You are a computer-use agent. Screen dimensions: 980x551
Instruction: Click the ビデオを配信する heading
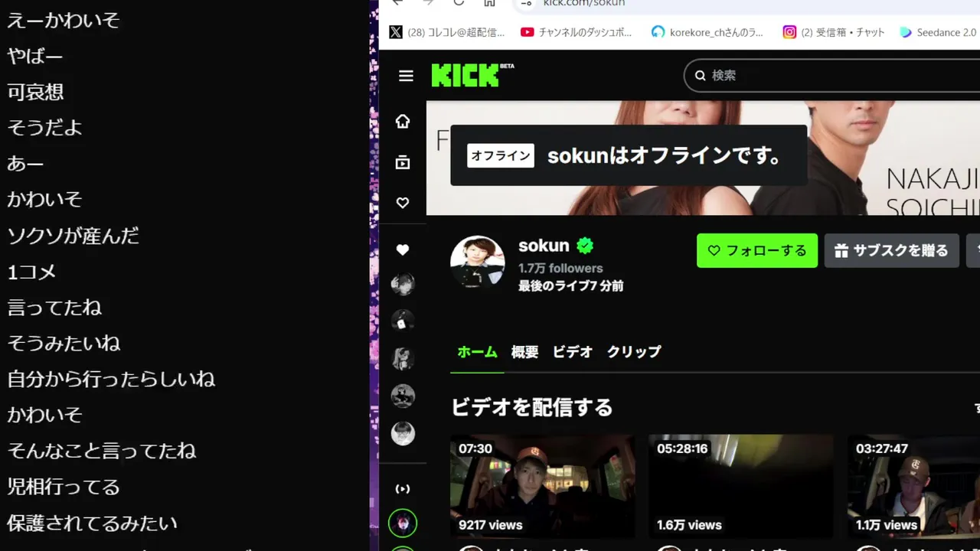pyautogui.click(x=531, y=407)
